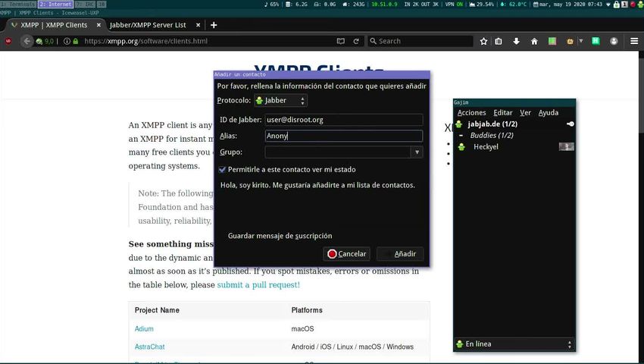Go to the home page icon
The height and width of the screenshot is (364, 644).
click(x=534, y=41)
